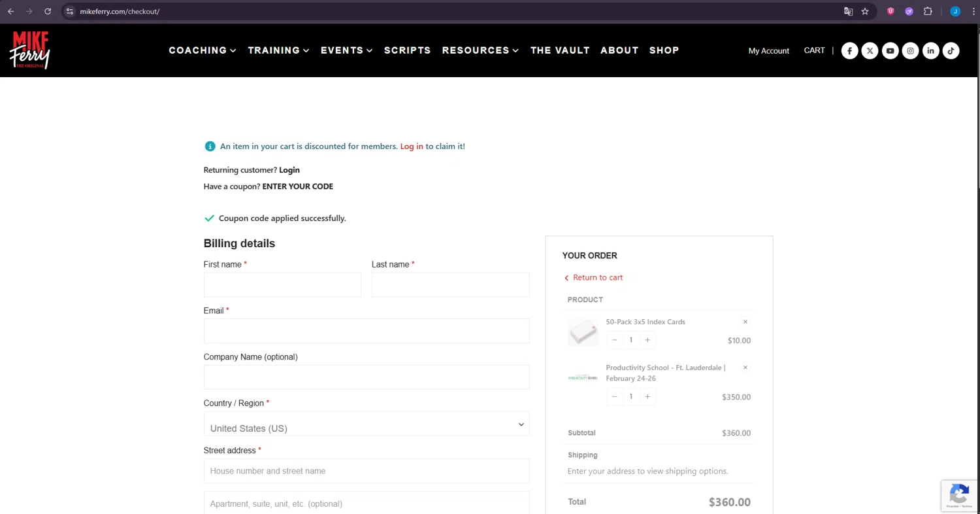Open the index cards product thumbnail
This screenshot has height=514, width=980.
pyautogui.click(x=583, y=332)
